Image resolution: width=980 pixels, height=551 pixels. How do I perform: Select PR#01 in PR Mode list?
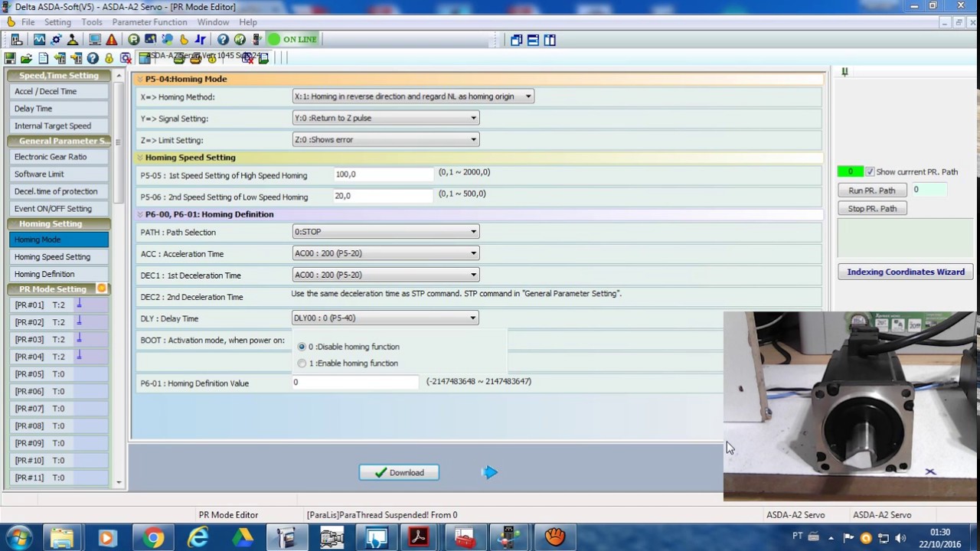pos(59,305)
